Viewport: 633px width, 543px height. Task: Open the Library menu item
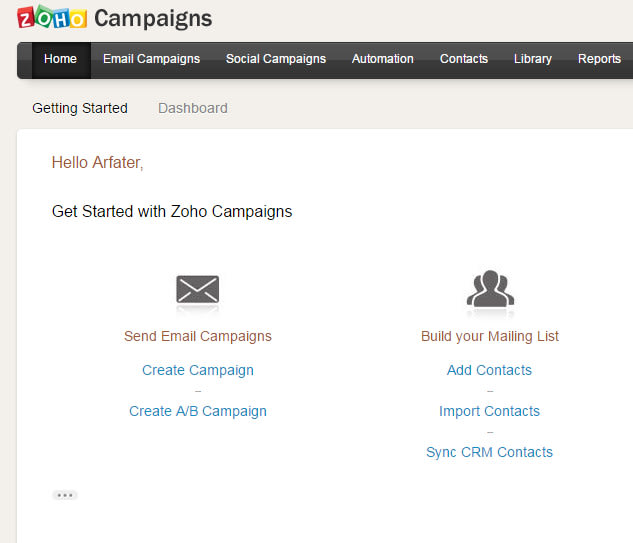coord(533,59)
